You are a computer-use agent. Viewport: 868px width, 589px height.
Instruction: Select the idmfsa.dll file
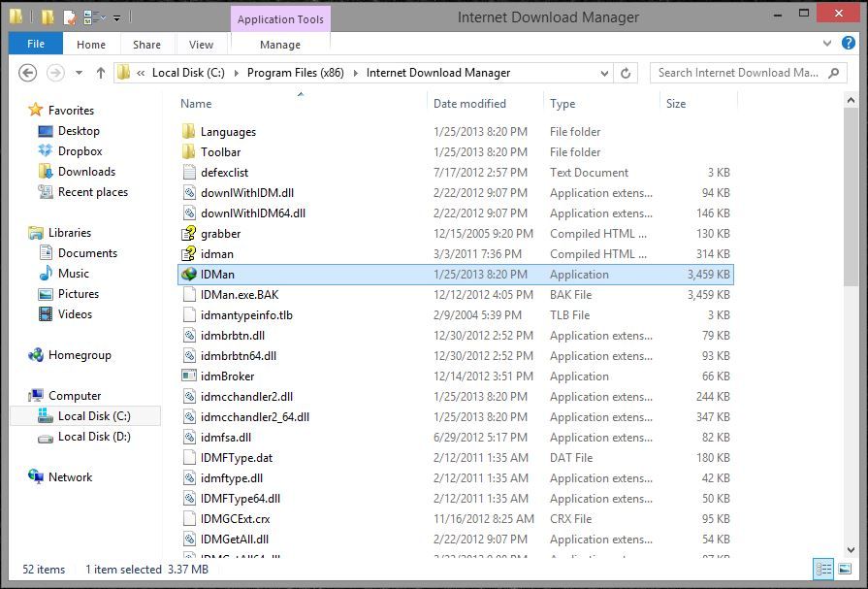point(456,438)
